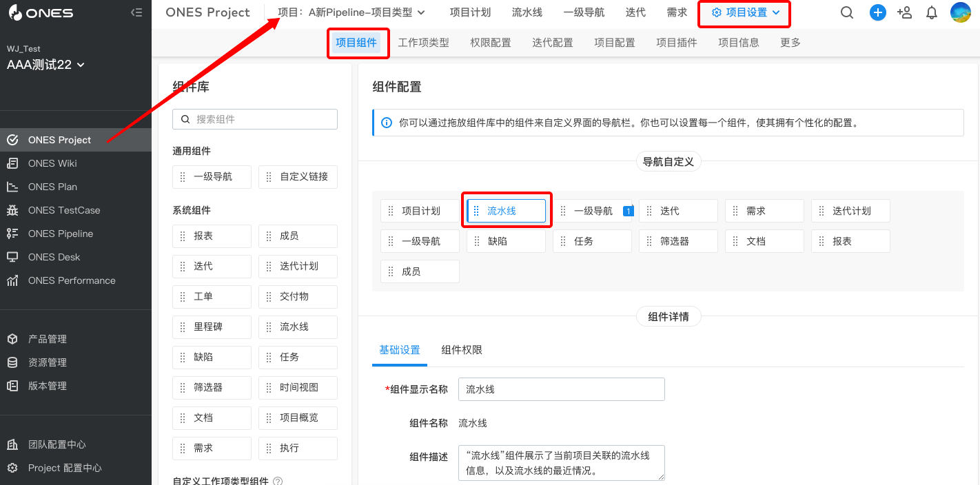980x485 pixels.
Task: Select 流水线 in navigation customization
Action: tap(506, 211)
